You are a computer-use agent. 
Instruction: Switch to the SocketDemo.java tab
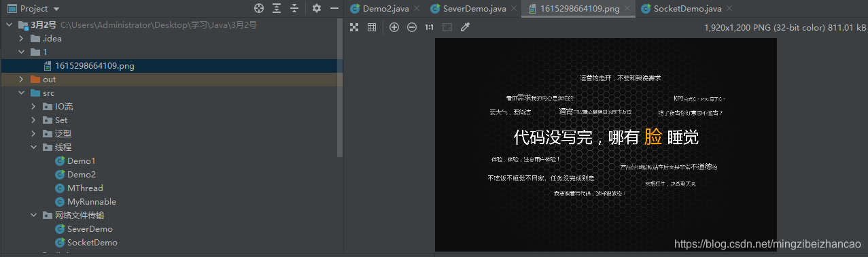click(687, 9)
